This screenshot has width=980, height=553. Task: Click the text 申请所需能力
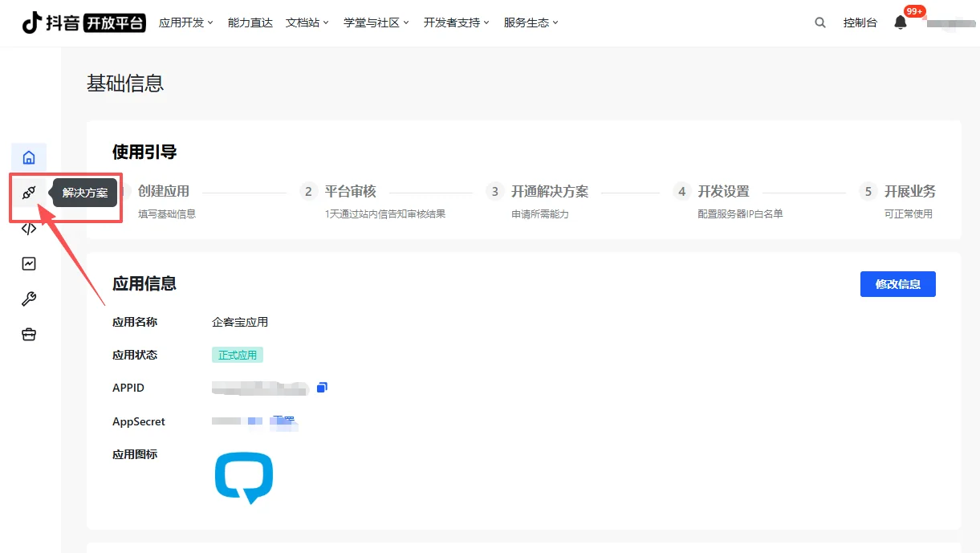[540, 214]
